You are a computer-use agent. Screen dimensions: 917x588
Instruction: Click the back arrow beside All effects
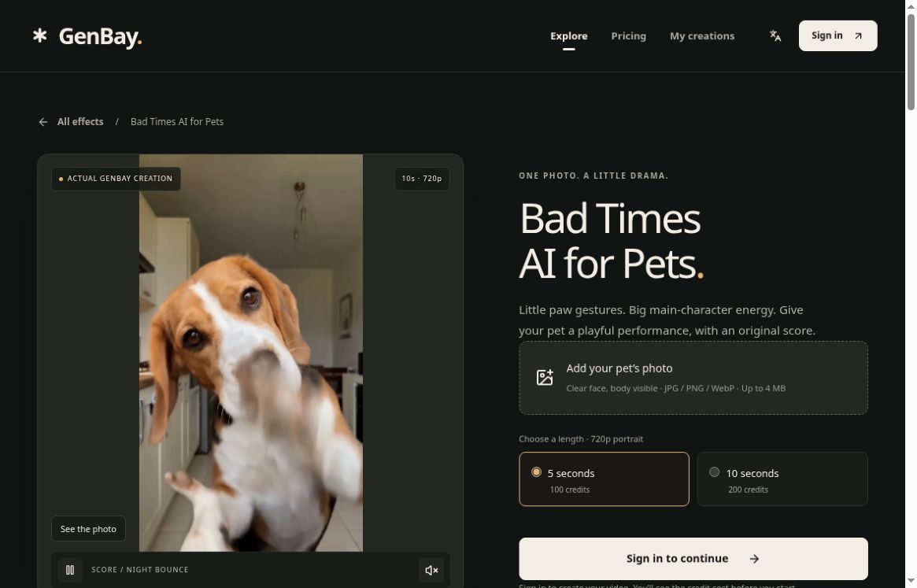point(43,122)
